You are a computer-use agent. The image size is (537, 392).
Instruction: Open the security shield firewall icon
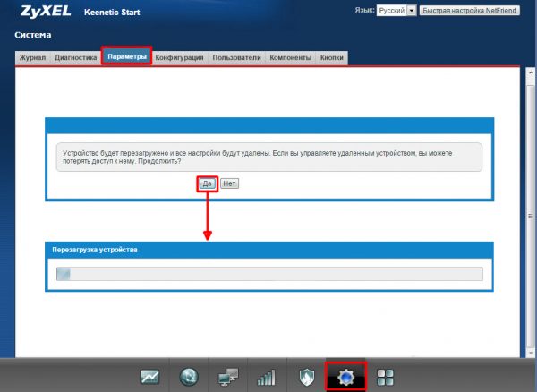[x=306, y=378]
